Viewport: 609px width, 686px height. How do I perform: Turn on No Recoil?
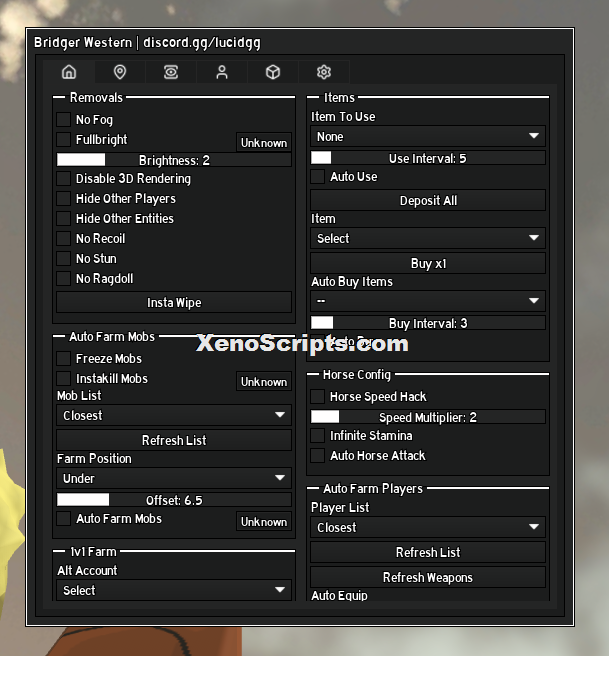(x=63, y=238)
